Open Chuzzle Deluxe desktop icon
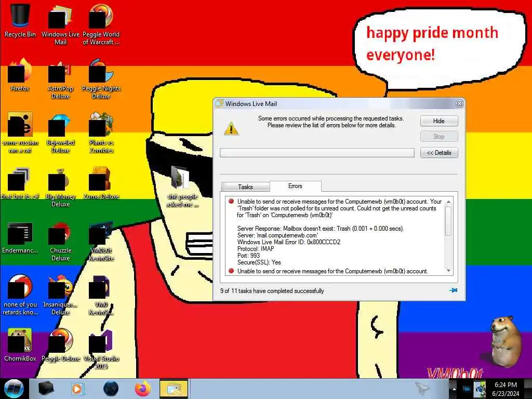Image resolution: width=532 pixels, height=399 pixels. pos(60,241)
